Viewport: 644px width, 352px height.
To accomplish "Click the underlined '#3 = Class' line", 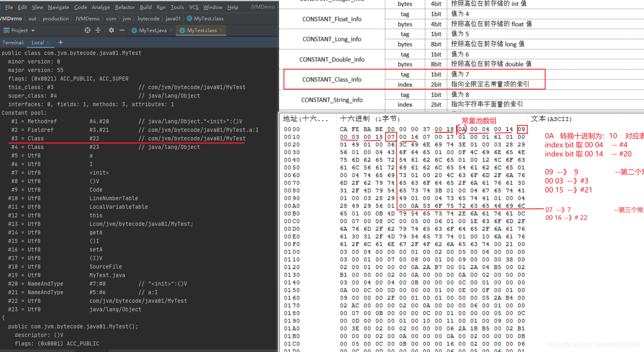I will pyautogui.click(x=128, y=138).
